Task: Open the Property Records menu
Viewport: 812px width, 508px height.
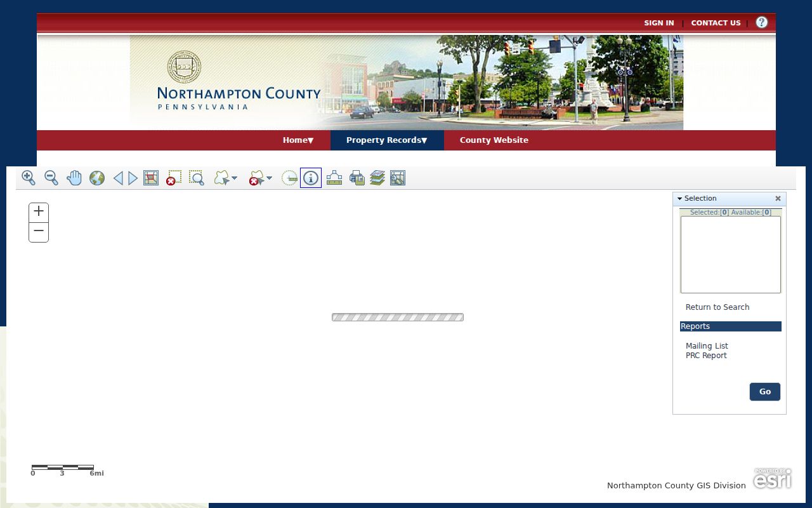Action: coord(387,140)
